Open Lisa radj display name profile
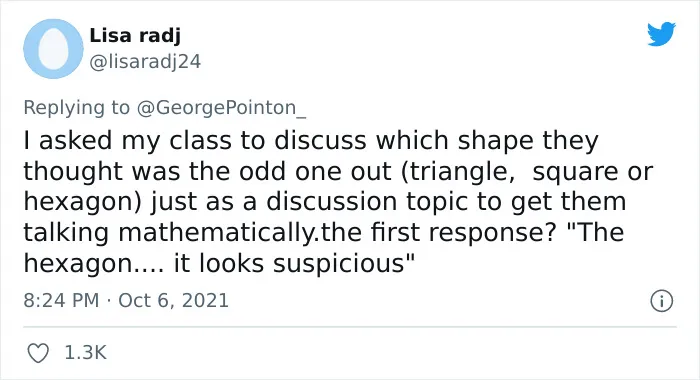700x380 pixels. (x=135, y=35)
